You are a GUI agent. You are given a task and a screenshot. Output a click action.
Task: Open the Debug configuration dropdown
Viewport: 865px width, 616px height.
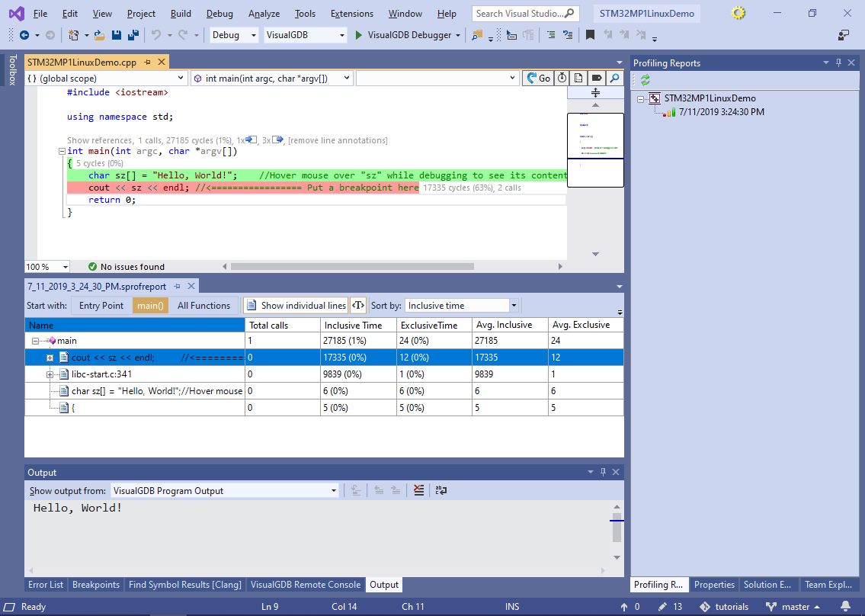coord(254,35)
